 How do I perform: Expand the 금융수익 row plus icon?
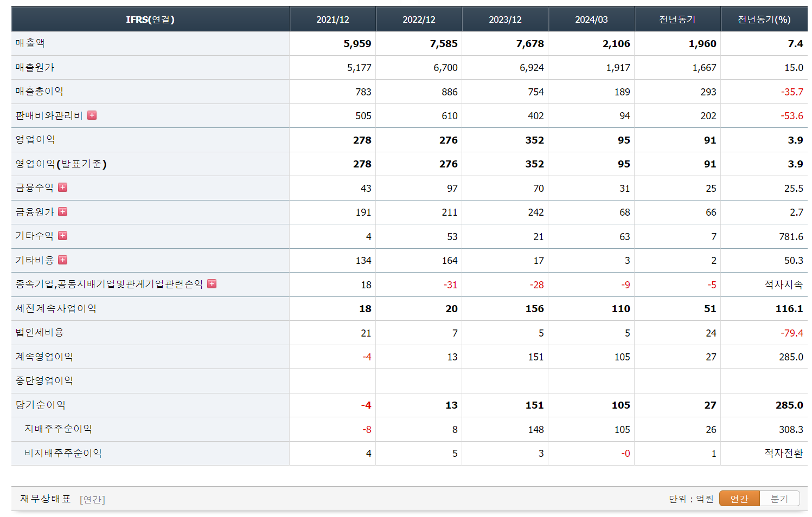[x=63, y=188]
